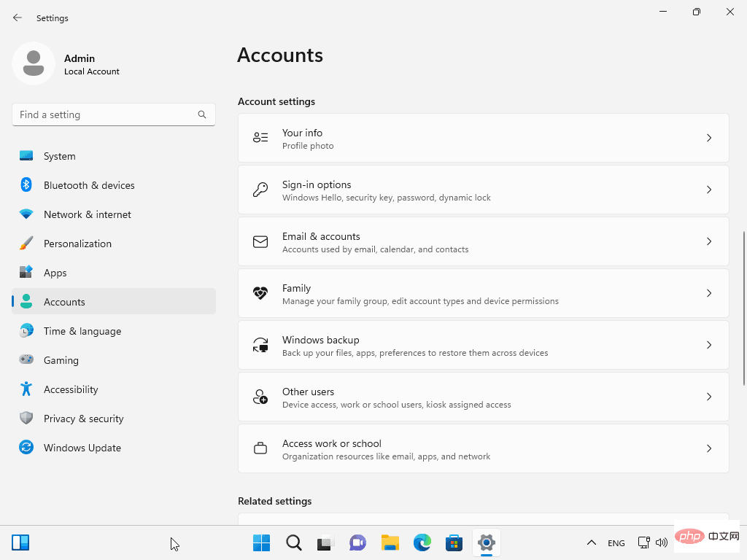747x560 pixels.
Task: Open Family group settings card
Action: click(x=484, y=293)
